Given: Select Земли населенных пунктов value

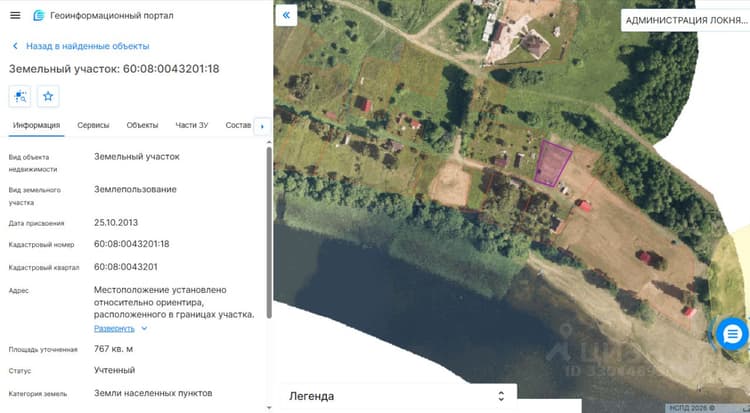Looking at the screenshot, I should pos(153,393).
